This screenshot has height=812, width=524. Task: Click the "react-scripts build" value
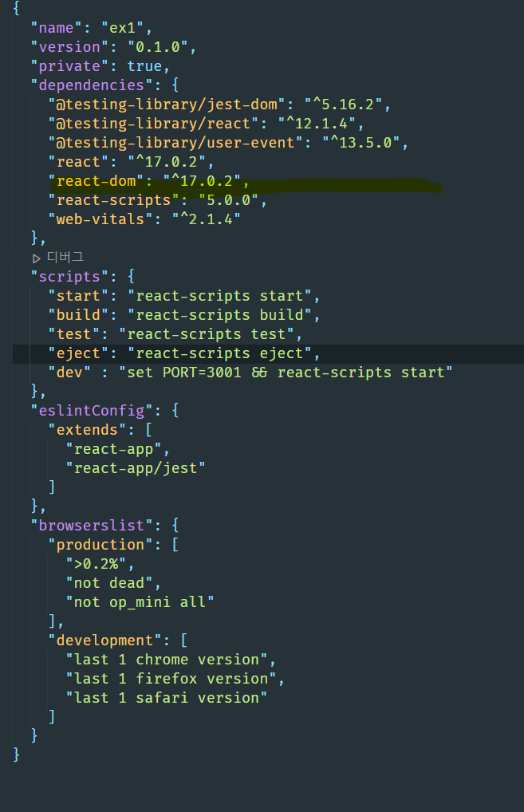(219, 315)
